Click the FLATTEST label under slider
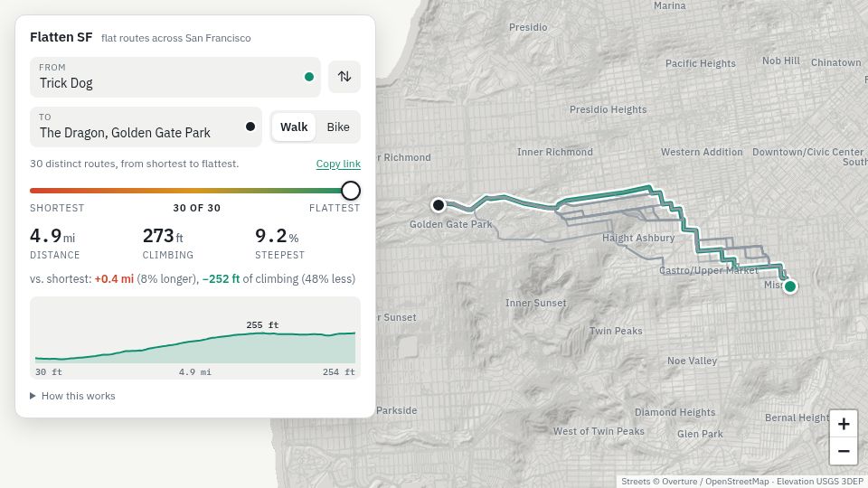 click(335, 208)
